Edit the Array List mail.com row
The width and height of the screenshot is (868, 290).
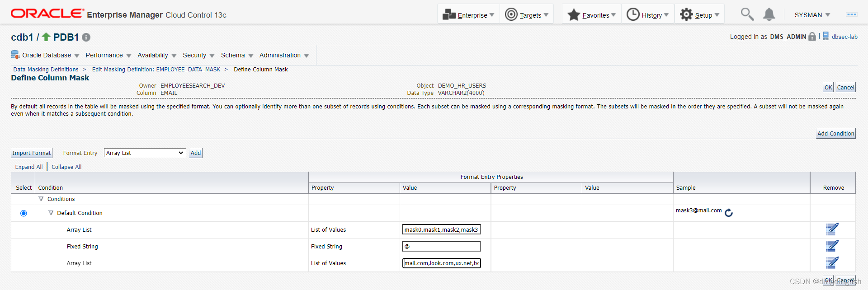pos(832,263)
